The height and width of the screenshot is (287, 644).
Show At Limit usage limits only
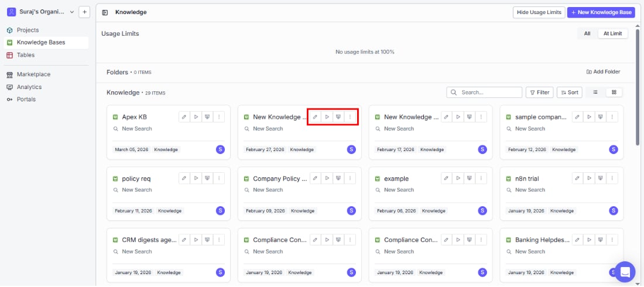click(x=612, y=34)
